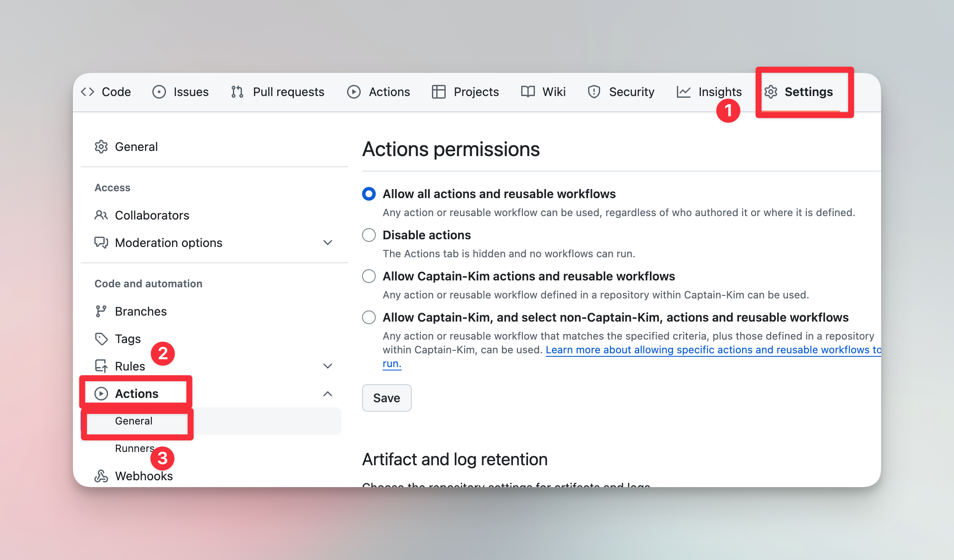This screenshot has width=954, height=560.
Task: Select Disable actions radio button
Action: pos(369,235)
